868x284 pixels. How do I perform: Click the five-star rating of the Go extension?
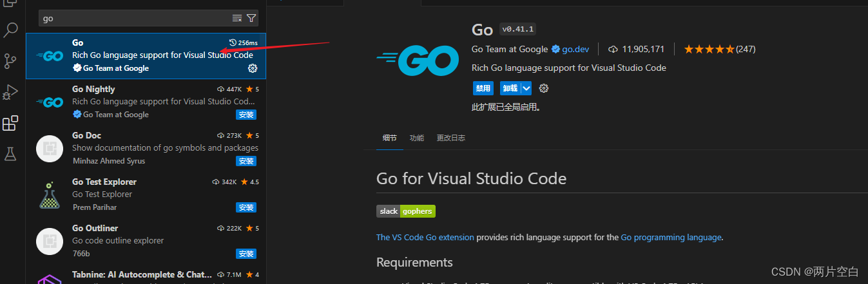click(x=709, y=49)
